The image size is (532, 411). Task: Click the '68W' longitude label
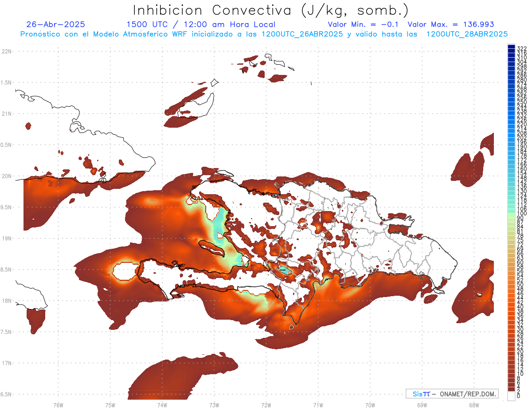(x=473, y=405)
